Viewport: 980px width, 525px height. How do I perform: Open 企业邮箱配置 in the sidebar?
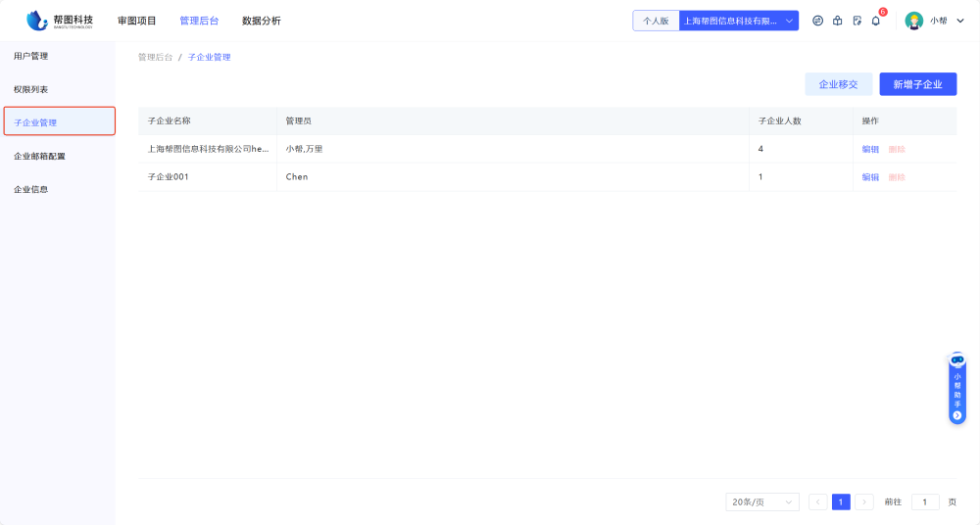click(x=40, y=156)
